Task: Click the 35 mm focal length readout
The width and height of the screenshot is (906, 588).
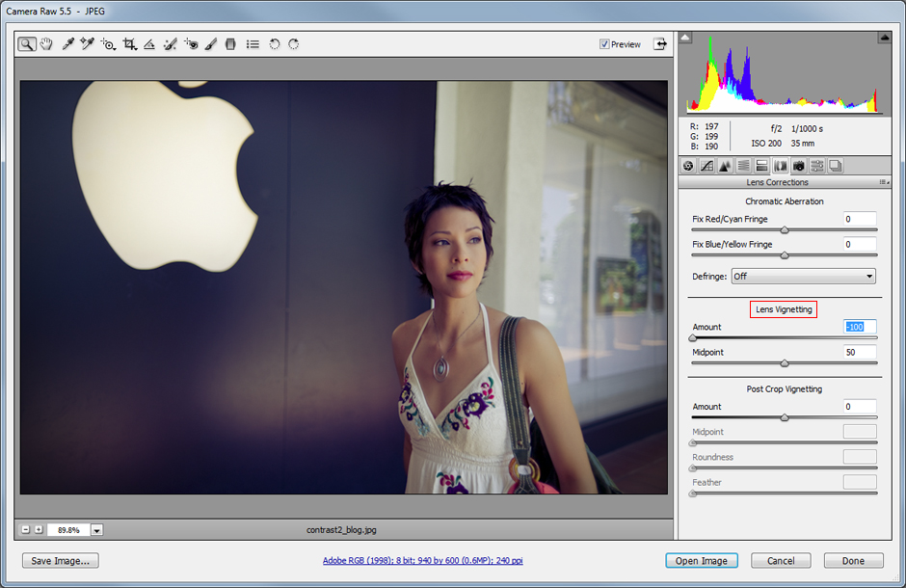Action: tap(803, 144)
